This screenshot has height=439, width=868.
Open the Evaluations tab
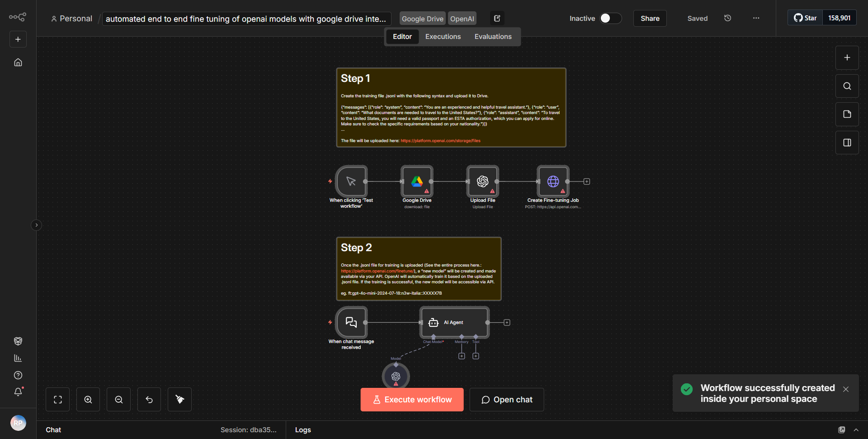(493, 36)
